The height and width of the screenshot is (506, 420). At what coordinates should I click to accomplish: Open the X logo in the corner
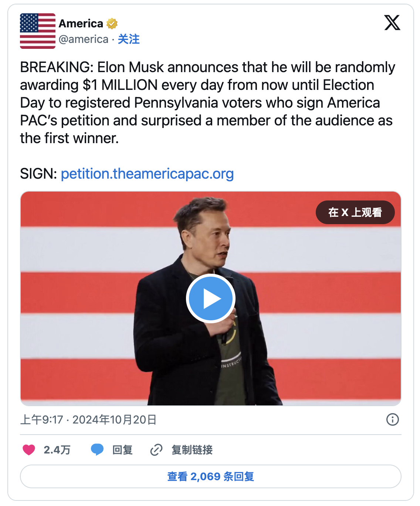pyautogui.click(x=392, y=23)
